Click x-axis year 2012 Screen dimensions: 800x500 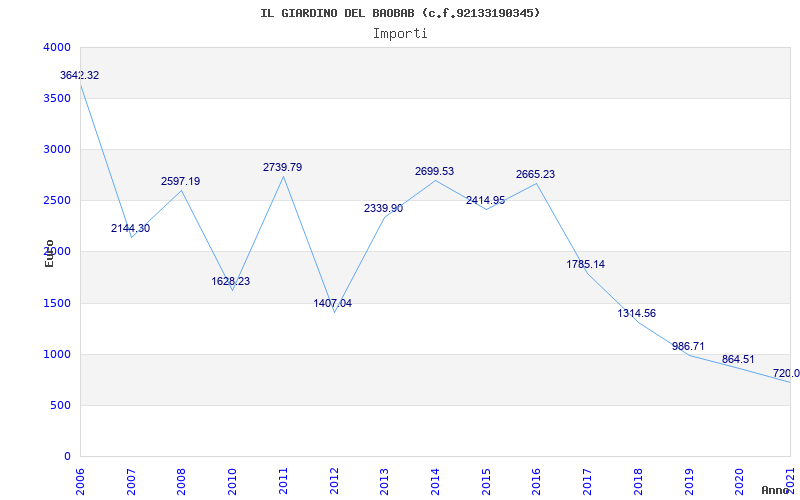coord(334,482)
